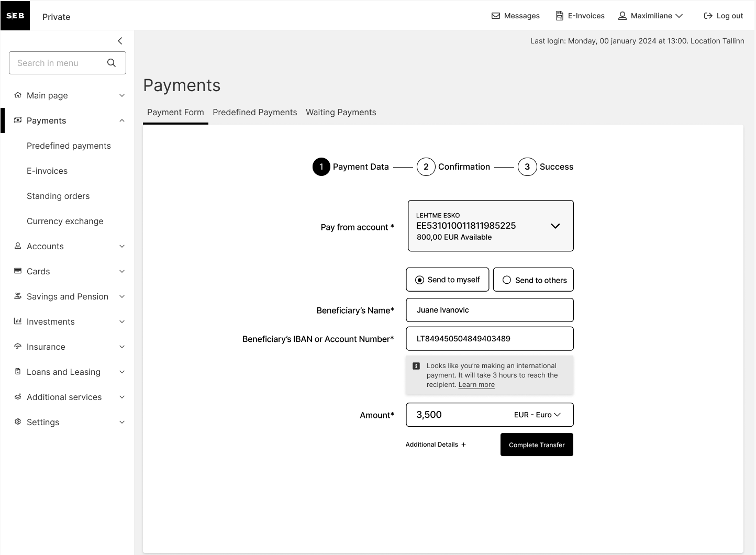This screenshot has height=555, width=756.
Task: Open Additional Details section
Action: (x=436, y=445)
